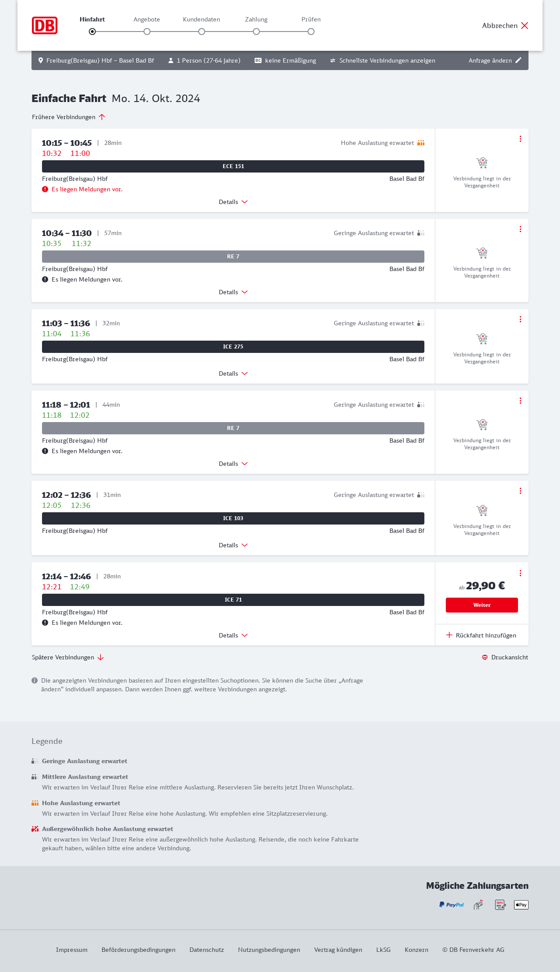Viewport: 560px width, 972px height.
Task: Click the high occupancy icon for ECE 151
Action: [x=421, y=143]
